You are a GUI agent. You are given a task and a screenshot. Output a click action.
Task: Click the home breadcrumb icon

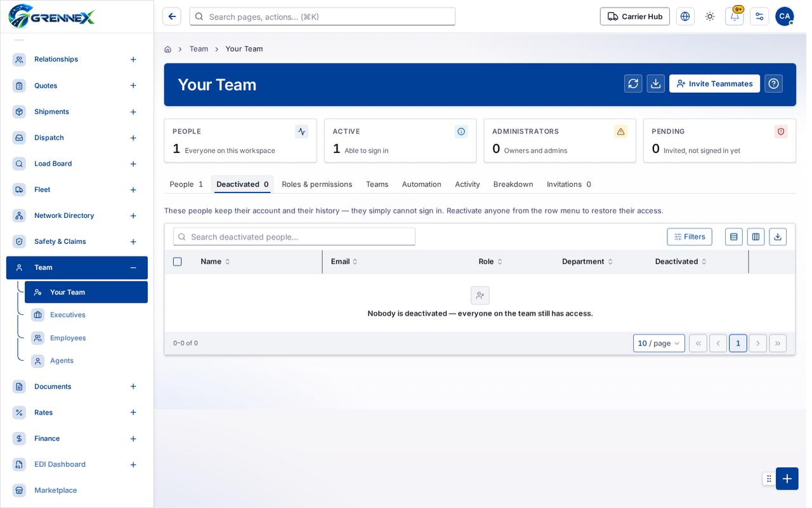pyautogui.click(x=167, y=49)
